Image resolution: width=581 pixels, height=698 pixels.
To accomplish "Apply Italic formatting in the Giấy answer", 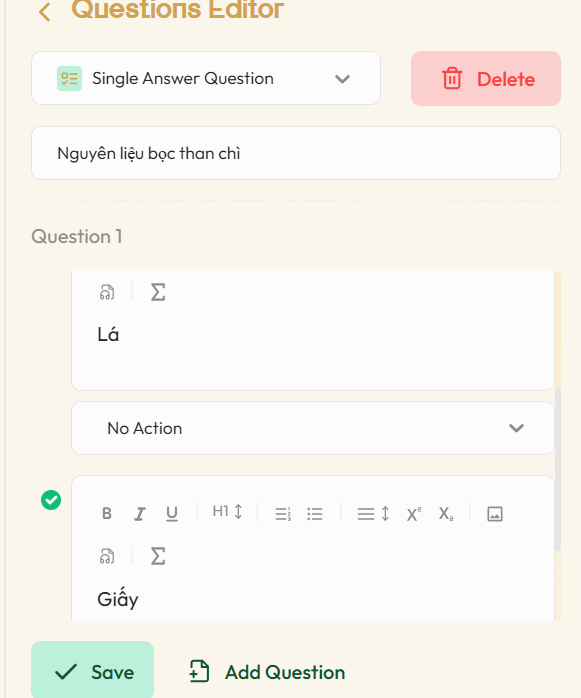I will click(x=139, y=514).
